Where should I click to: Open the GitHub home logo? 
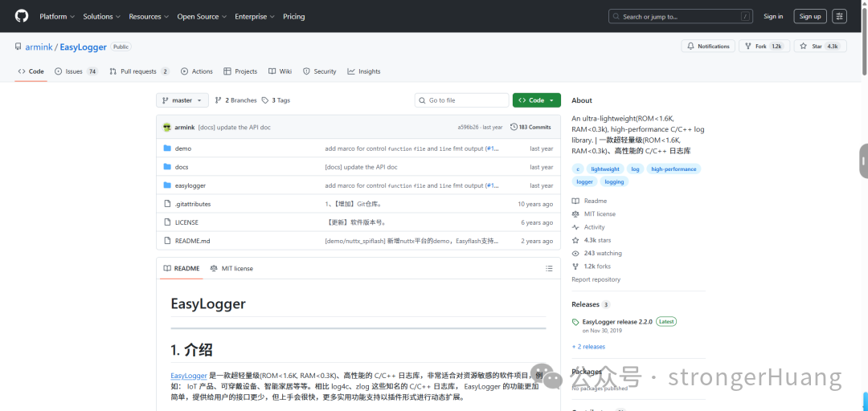(21, 16)
